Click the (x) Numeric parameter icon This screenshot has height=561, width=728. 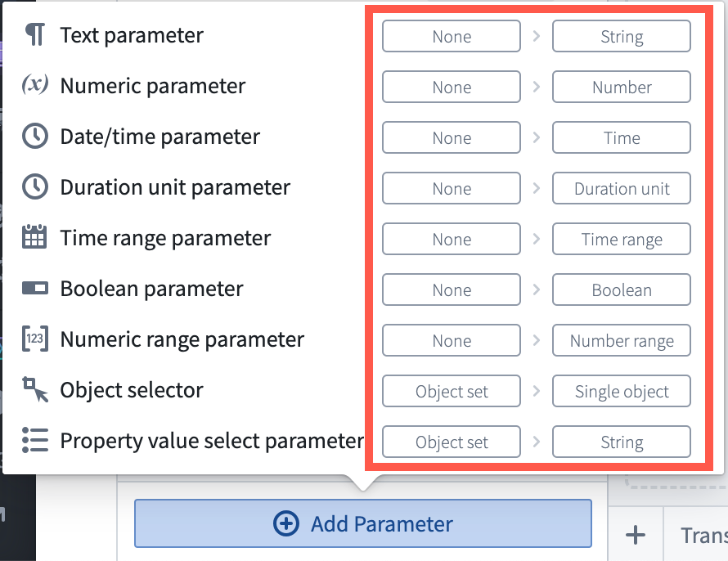pyautogui.click(x=35, y=84)
